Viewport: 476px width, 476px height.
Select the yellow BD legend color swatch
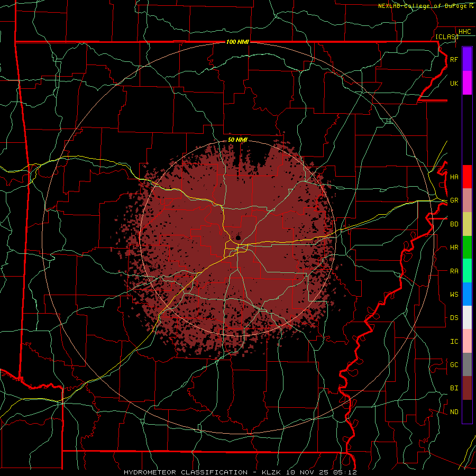point(467,224)
